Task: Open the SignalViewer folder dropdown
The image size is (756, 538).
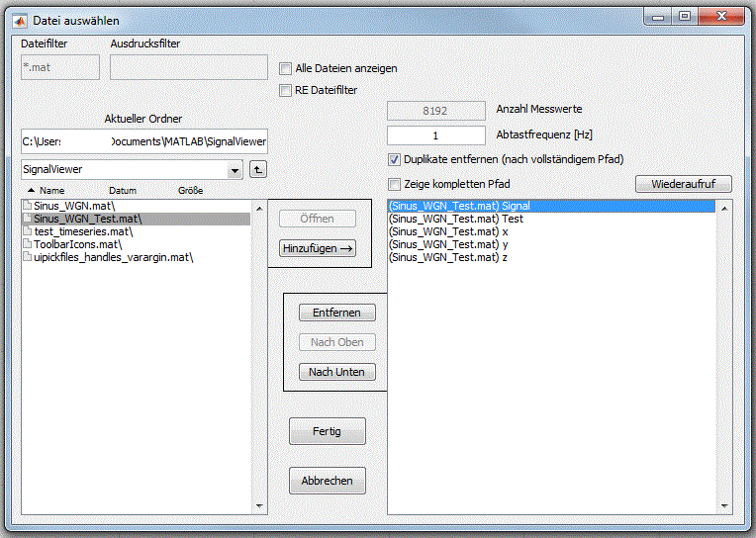Action: pos(234,170)
